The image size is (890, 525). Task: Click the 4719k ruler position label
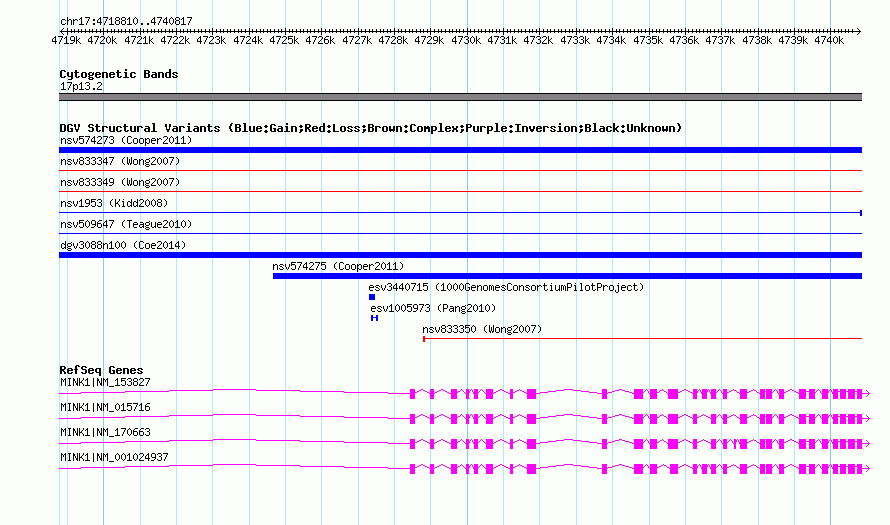point(66,40)
